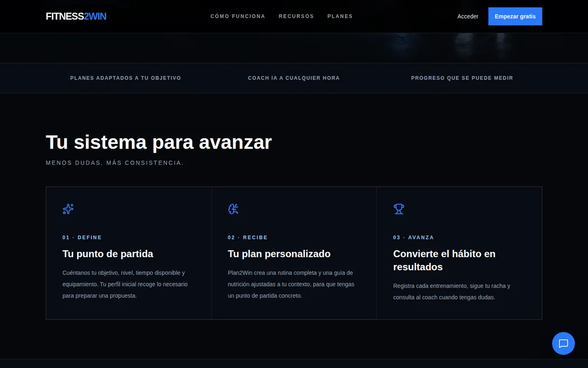Click the '03 · Avanza' label
This screenshot has height=368, width=588.
(x=414, y=237)
